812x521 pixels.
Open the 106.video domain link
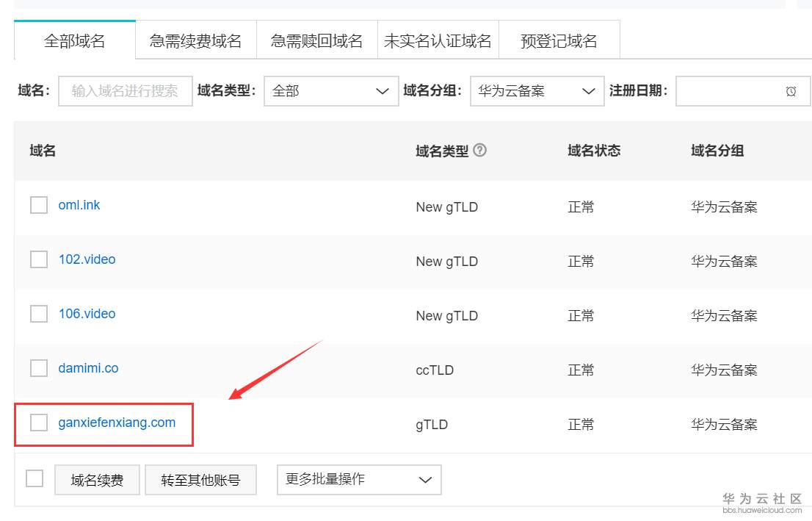[87, 314]
